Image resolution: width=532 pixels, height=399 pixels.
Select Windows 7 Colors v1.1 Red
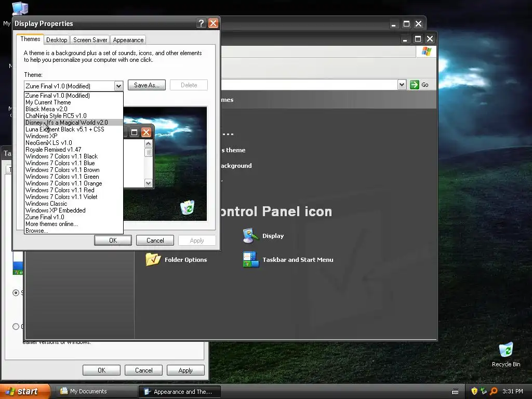[74, 190]
